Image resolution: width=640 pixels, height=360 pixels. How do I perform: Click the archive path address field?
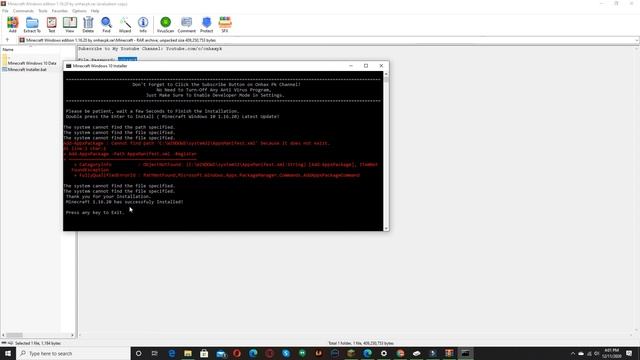[327, 40]
